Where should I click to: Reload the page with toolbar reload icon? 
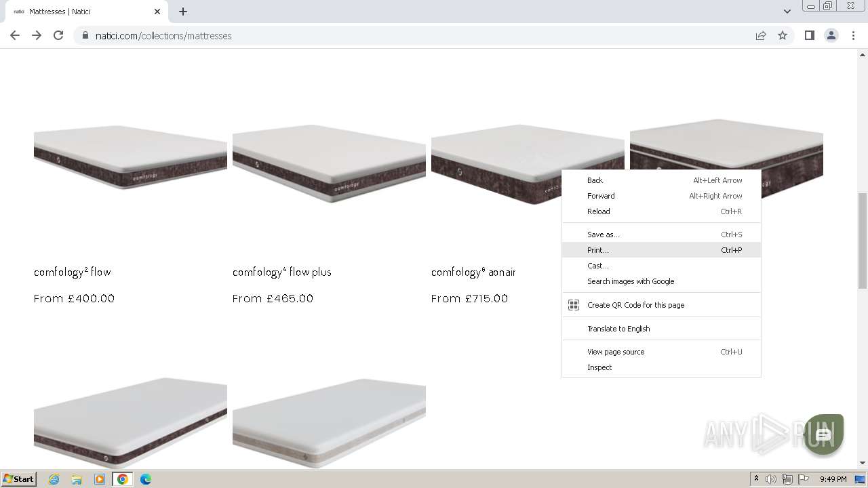[58, 35]
